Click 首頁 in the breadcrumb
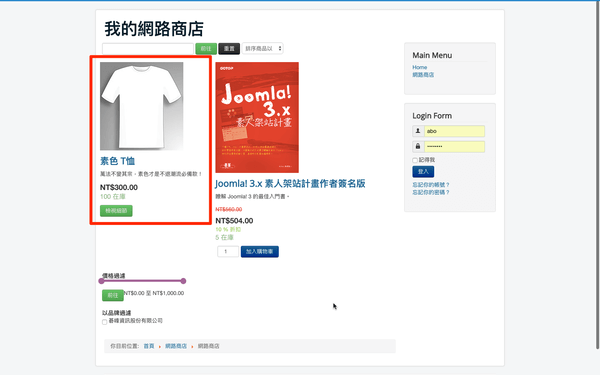The image size is (600, 375). (149, 346)
